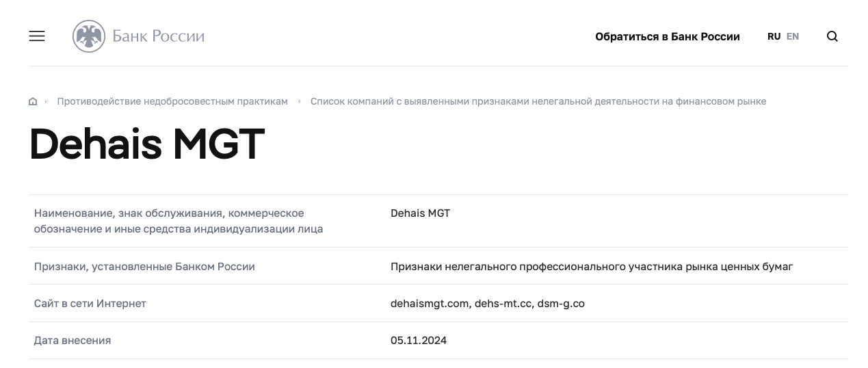The image size is (868, 368).
Task: Open "Обратиться в Банк России" link
Action: pyautogui.click(x=667, y=36)
